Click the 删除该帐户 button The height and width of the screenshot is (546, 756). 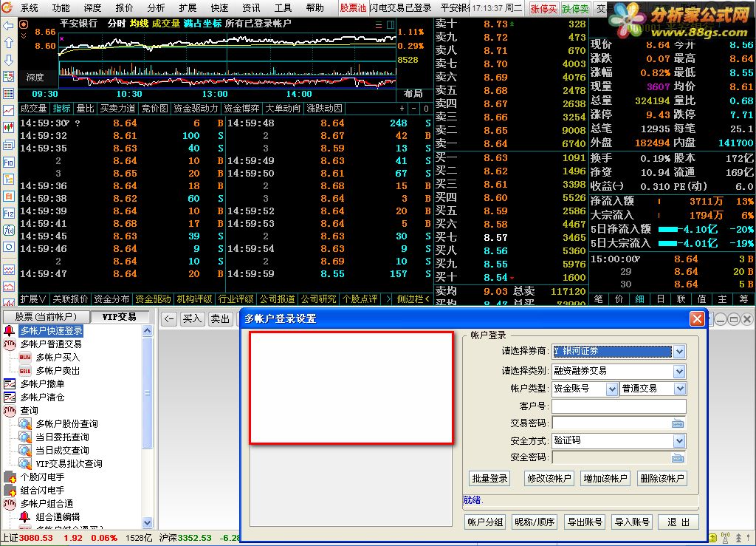click(x=662, y=479)
